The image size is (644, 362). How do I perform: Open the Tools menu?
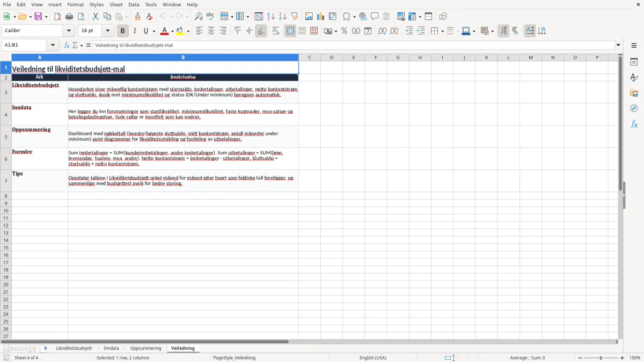click(151, 4)
